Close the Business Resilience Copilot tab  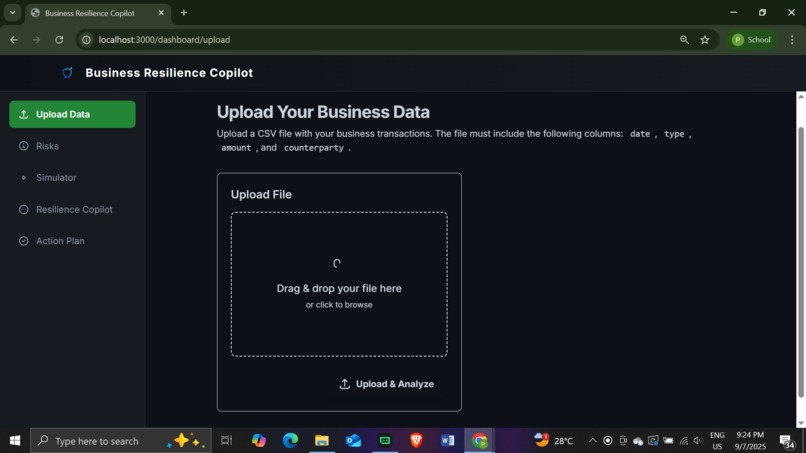coord(161,13)
